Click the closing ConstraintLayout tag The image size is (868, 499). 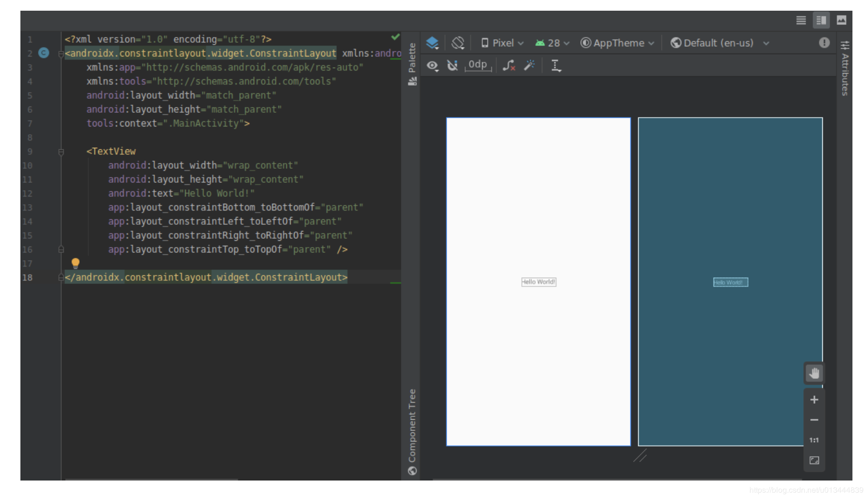(206, 277)
